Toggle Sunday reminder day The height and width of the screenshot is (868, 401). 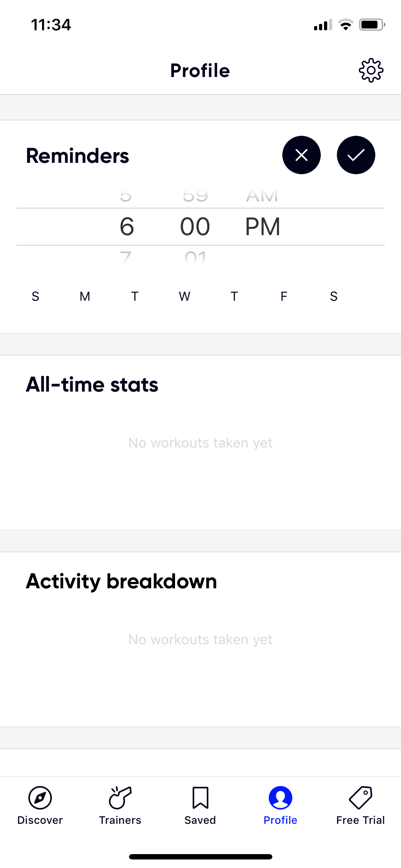click(x=35, y=296)
